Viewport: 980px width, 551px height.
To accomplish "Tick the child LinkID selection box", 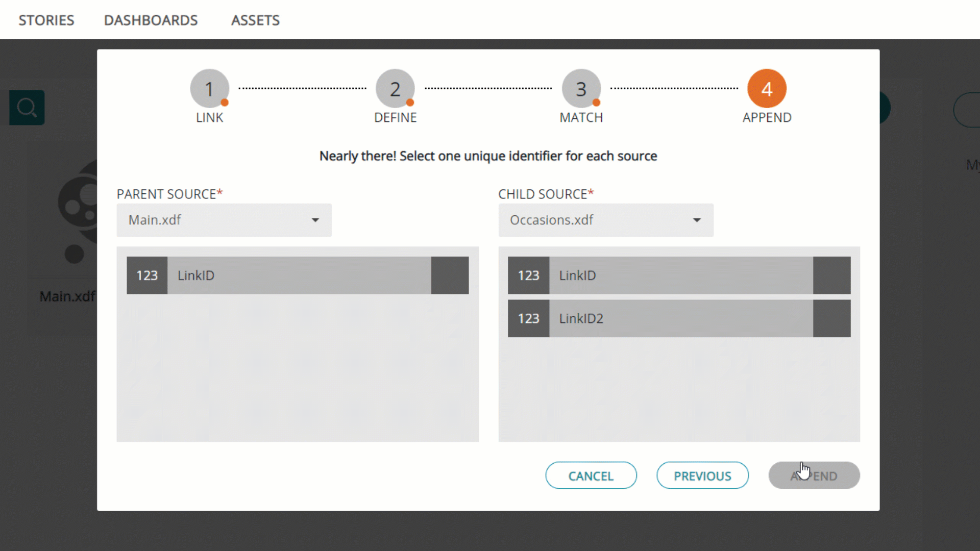I will pos(831,275).
